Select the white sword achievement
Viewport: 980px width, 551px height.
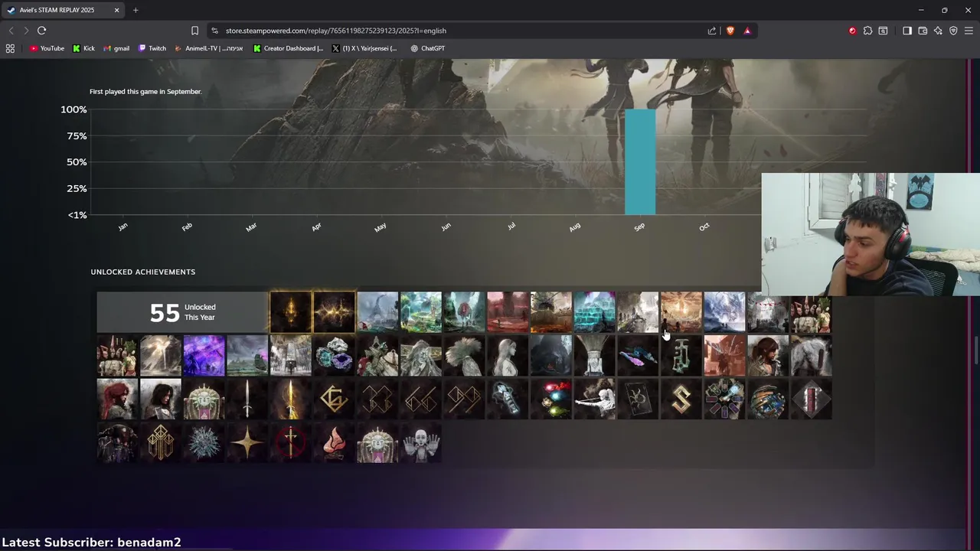click(x=247, y=399)
